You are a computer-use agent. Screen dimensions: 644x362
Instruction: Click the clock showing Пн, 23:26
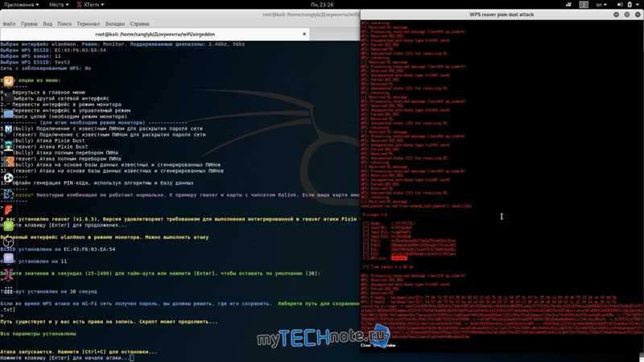(x=322, y=5)
